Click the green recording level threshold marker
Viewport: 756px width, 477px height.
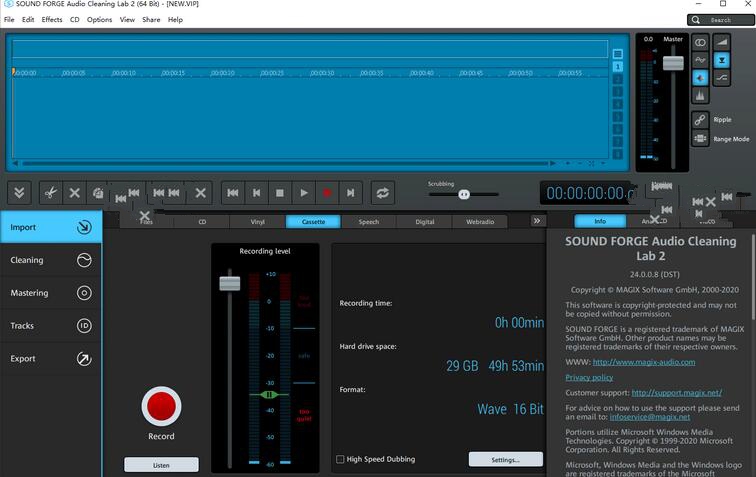(269, 395)
